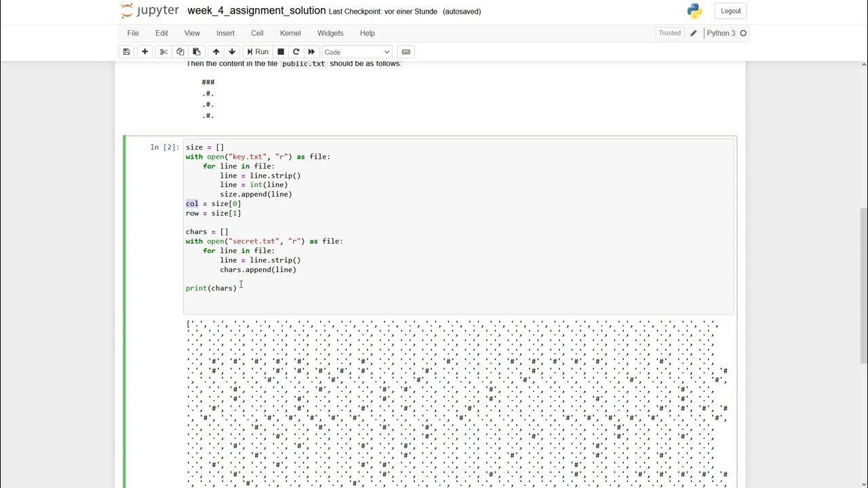This screenshot has height=488, width=868.
Task: Click the Run button
Action: click(x=257, y=52)
